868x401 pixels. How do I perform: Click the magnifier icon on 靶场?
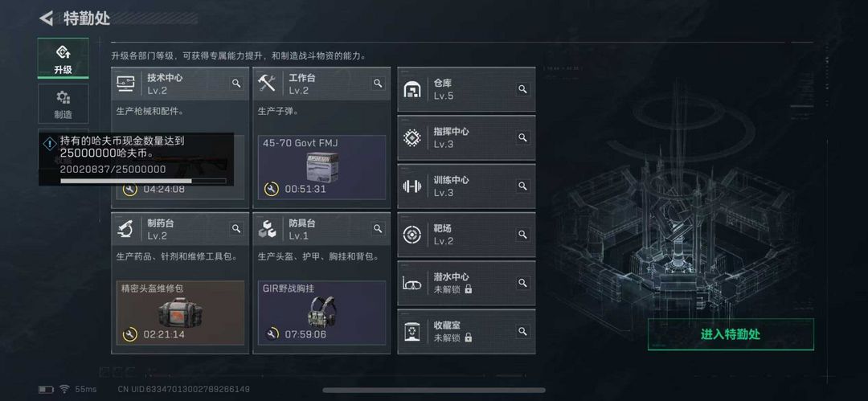coord(522,235)
